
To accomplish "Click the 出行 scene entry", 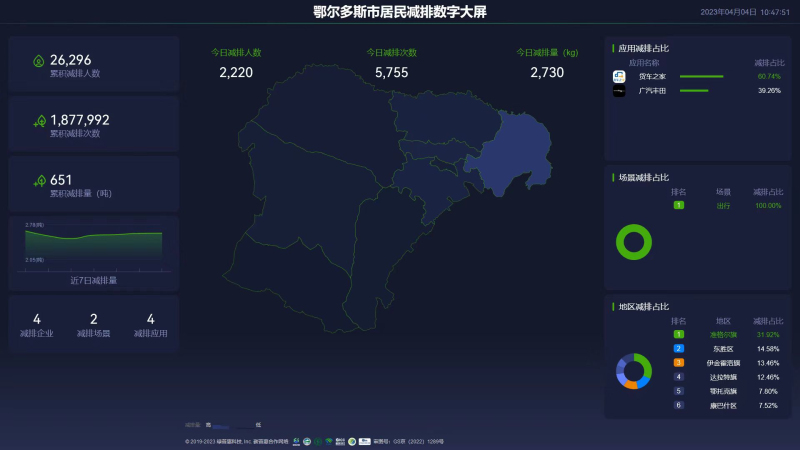I will coord(723,205).
